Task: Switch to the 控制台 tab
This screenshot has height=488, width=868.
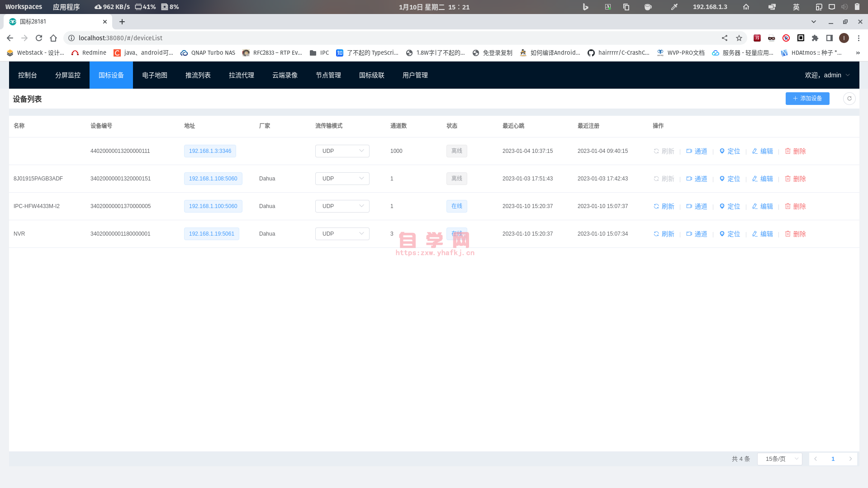Action: [x=28, y=75]
